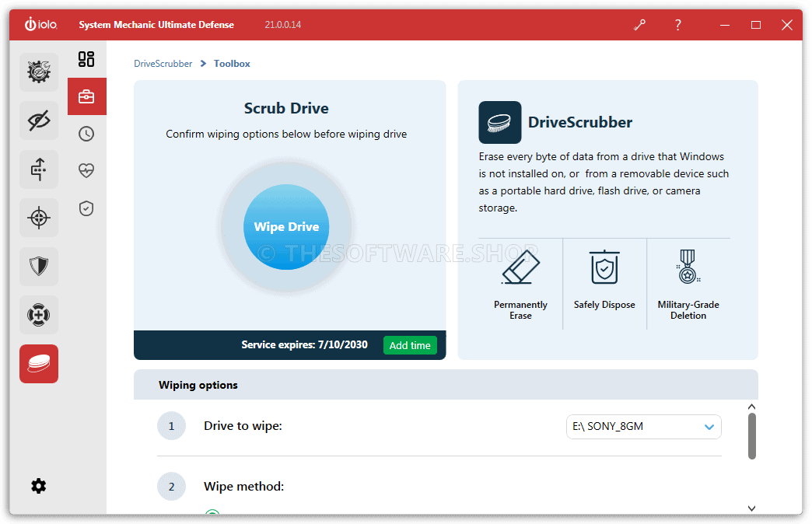The image size is (812, 524).
Task: Maximize the System Mechanic window
Action: pos(756,25)
